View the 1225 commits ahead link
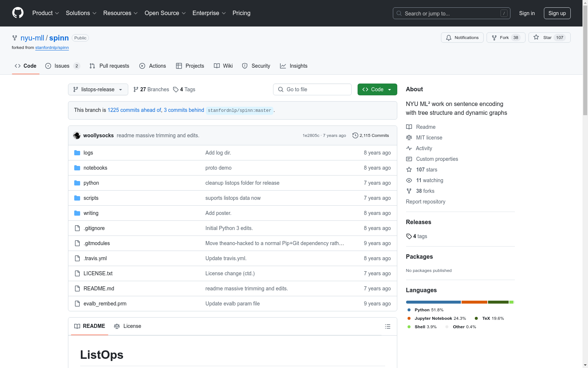Image resolution: width=588 pixels, height=368 pixels. click(135, 110)
